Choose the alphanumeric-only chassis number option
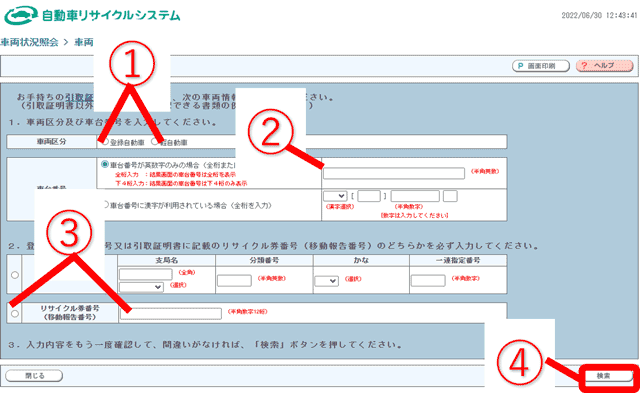The width and height of the screenshot is (640, 393). click(105, 164)
